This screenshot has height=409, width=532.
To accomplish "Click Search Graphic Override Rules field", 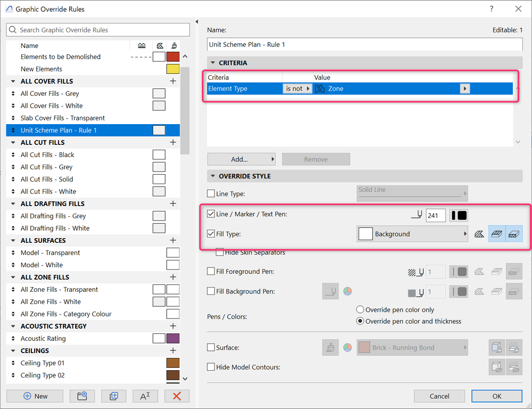I will pos(97,30).
